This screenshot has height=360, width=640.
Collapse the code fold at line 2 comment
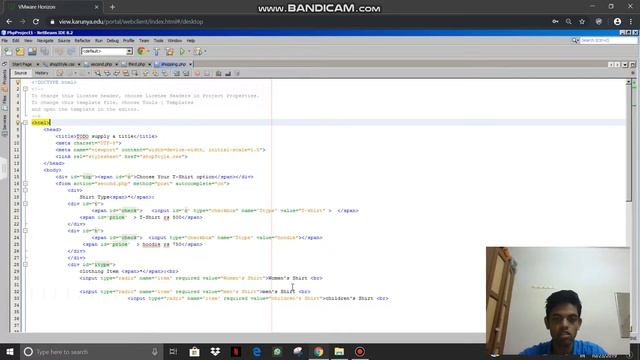coord(25,89)
